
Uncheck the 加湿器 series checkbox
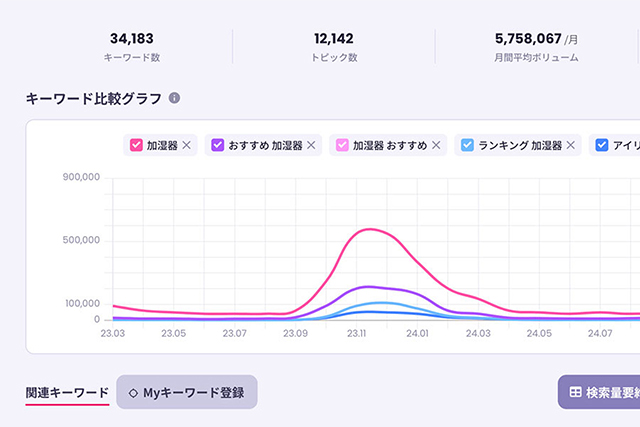tap(136, 145)
